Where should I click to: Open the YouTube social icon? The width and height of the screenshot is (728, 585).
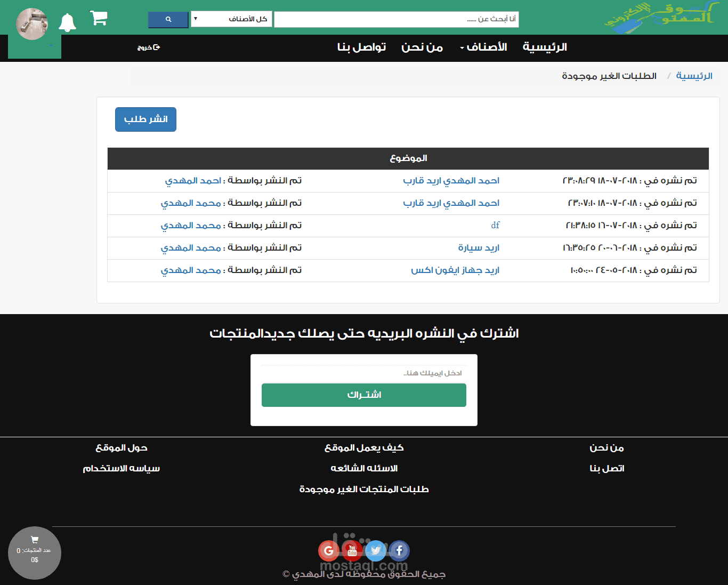(x=352, y=550)
